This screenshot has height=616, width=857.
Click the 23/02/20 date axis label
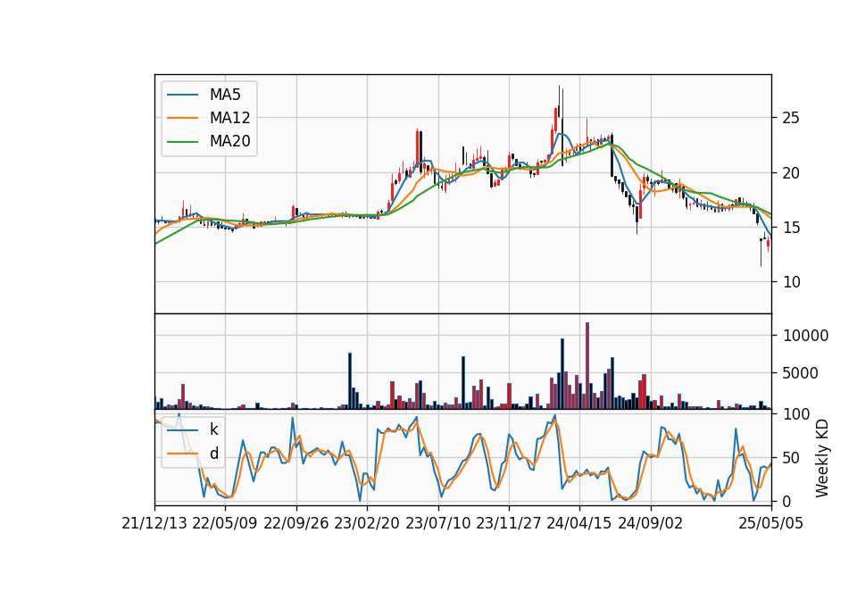pos(367,523)
